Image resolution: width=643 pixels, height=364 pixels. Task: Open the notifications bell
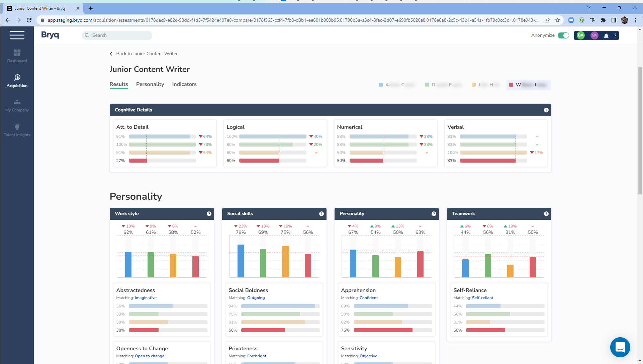(606, 35)
